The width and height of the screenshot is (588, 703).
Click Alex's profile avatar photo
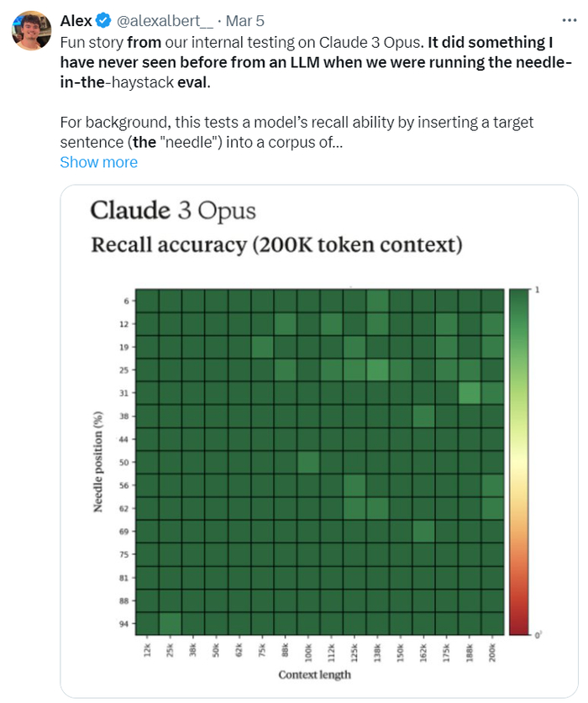(x=31, y=30)
